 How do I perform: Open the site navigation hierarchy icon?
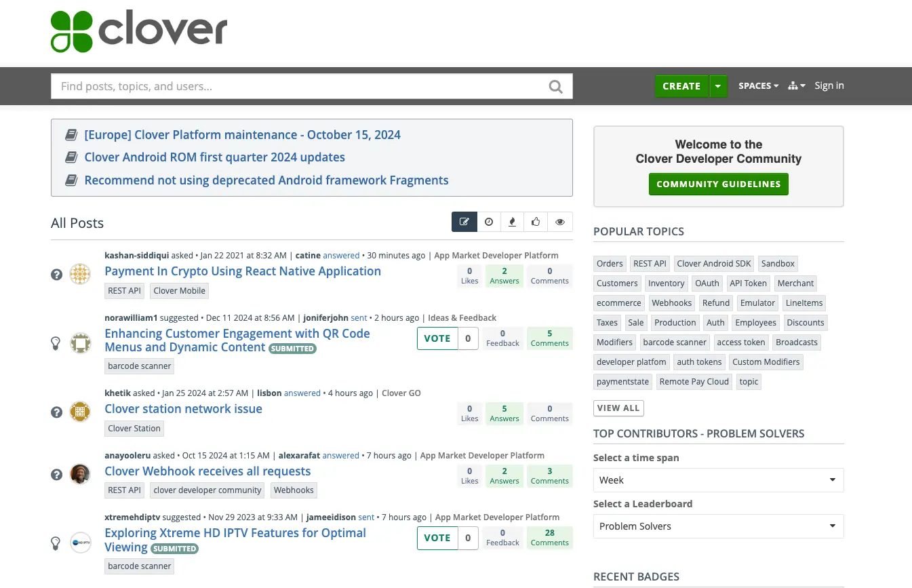pos(797,86)
